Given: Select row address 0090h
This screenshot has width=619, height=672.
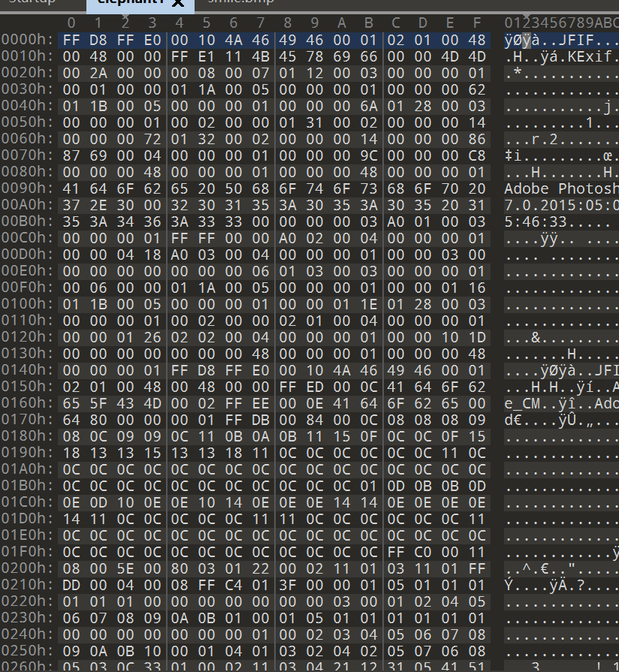Looking at the screenshot, I should coord(28,188).
